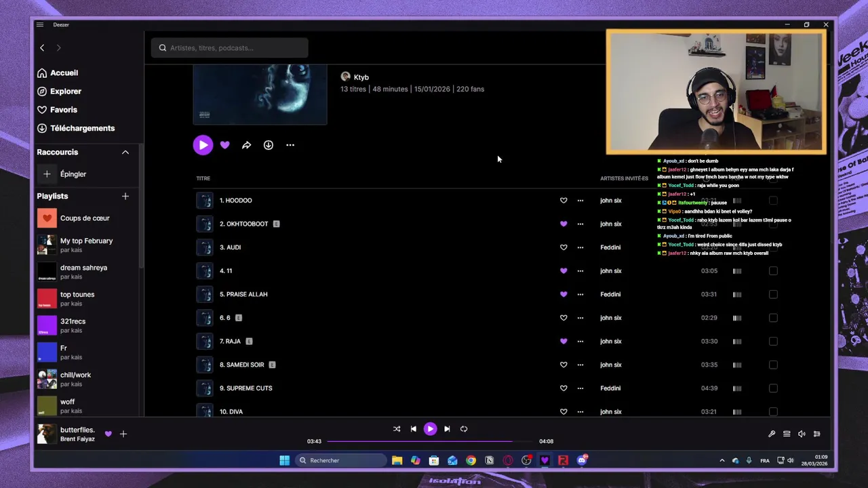The image size is (868, 488).
Task: Click the search field Artistes, titres, podcasts
Action: 230,48
